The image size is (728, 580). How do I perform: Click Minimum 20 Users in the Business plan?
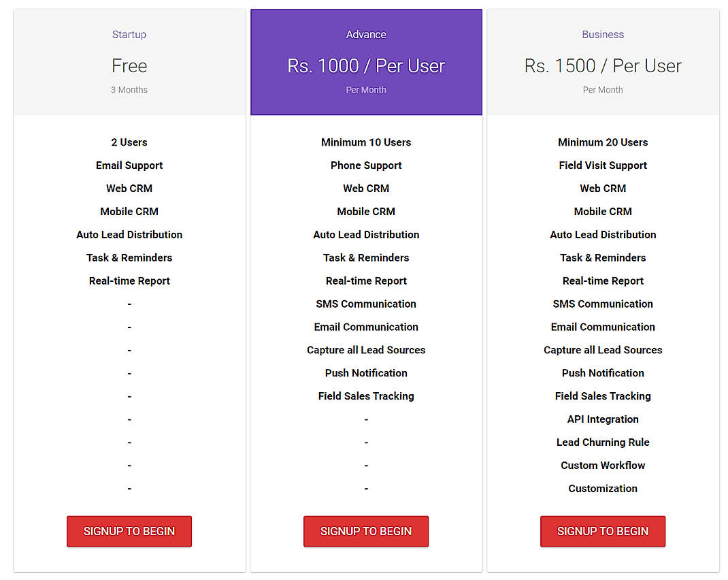coord(603,142)
